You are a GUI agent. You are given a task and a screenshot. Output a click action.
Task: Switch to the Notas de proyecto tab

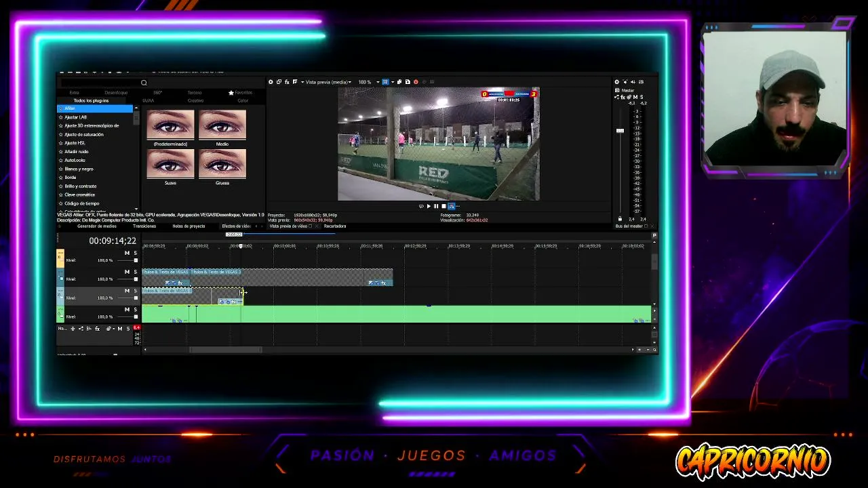coord(189,226)
